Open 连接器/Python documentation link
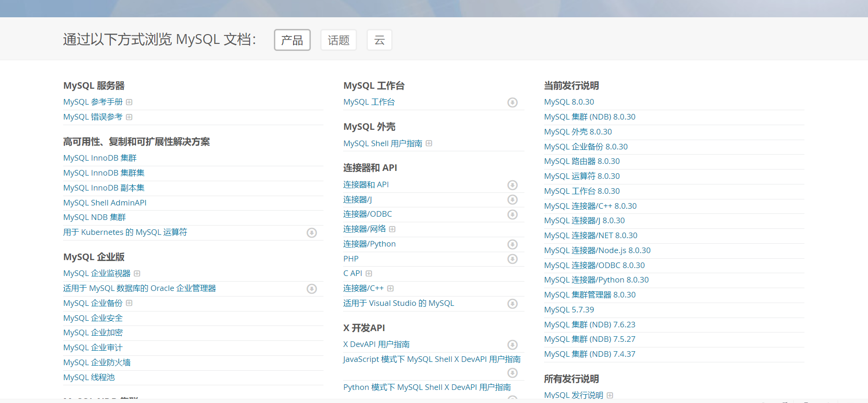 click(369, 244)
